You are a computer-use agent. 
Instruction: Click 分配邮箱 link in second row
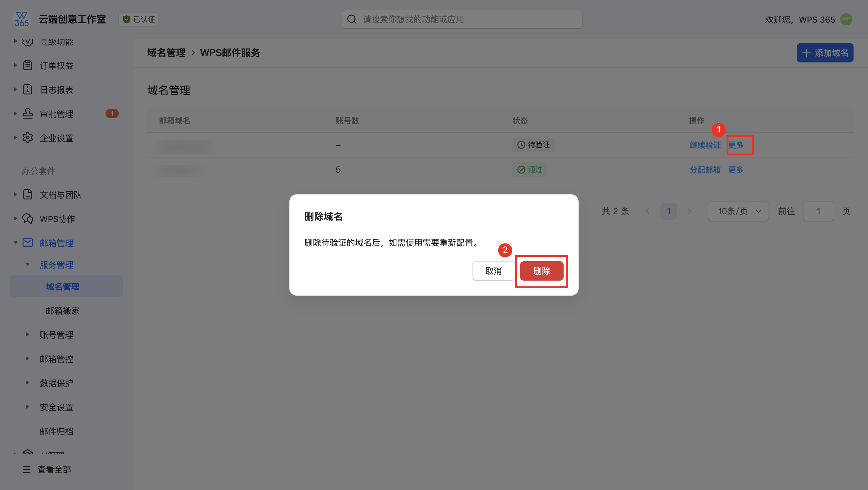(705, 170)
